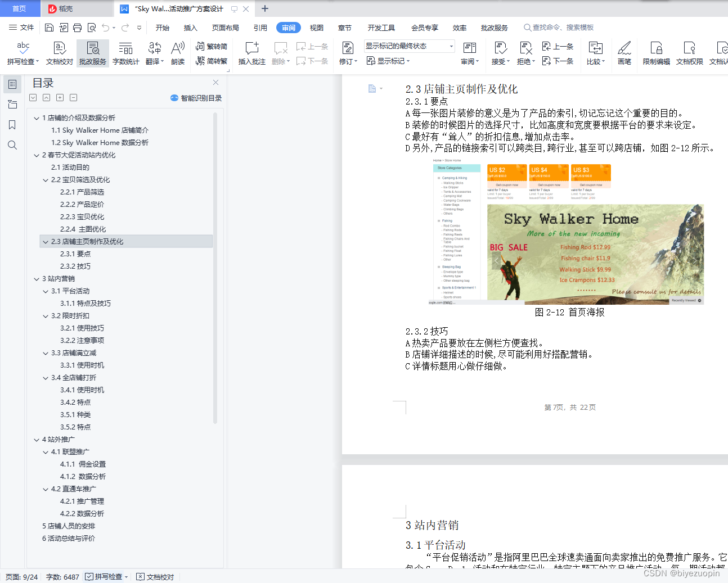Switch to the 引用 tab

tap(260, 28)
